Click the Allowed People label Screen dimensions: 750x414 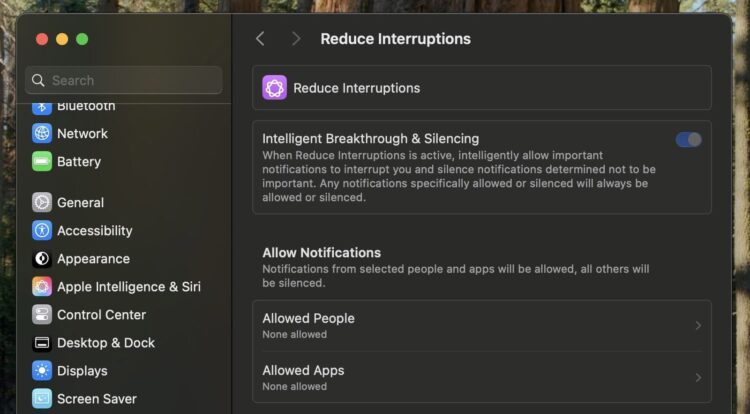click(x=309, y=318)
